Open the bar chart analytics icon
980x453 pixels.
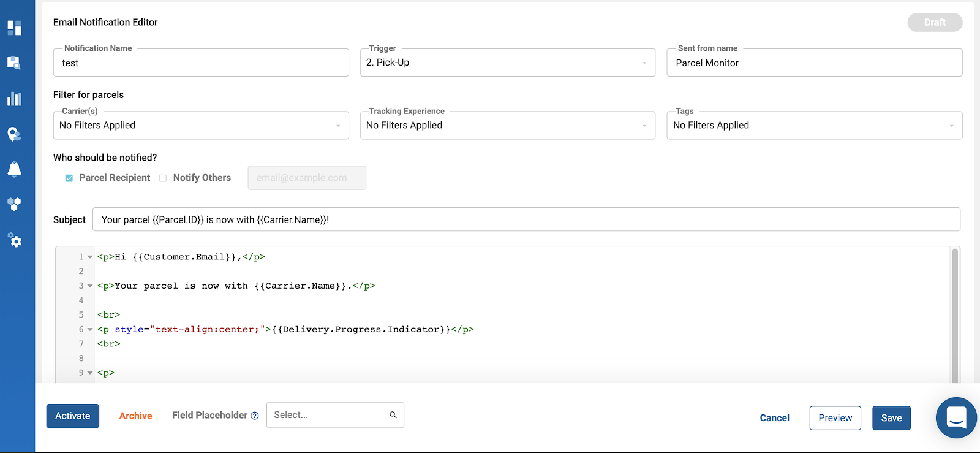click(15, 99)
